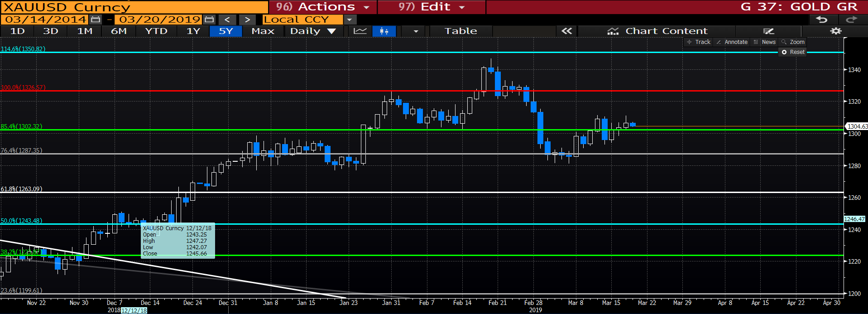Open the Daily periodicity dropdown

(x=313, y=31)
